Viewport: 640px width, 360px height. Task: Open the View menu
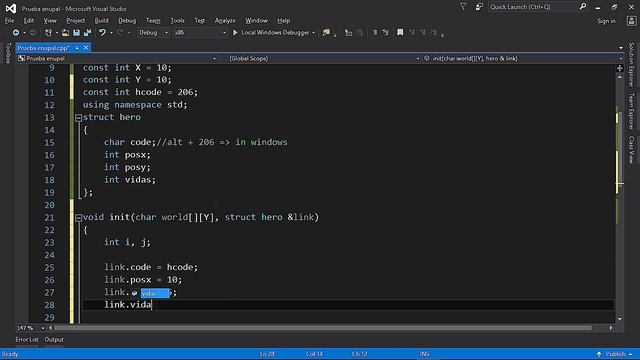coord(50,20)
